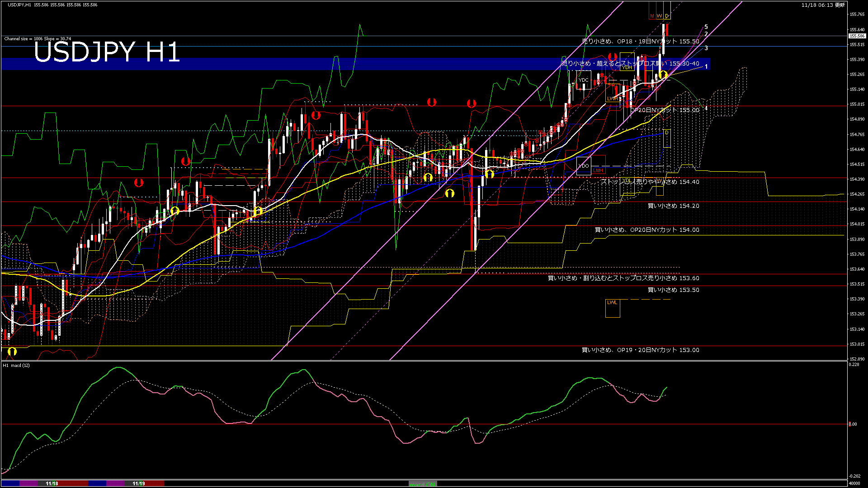Click the 154.20 buy order label text
Viewport: 868px width, 488px height.
coord(673,206)
